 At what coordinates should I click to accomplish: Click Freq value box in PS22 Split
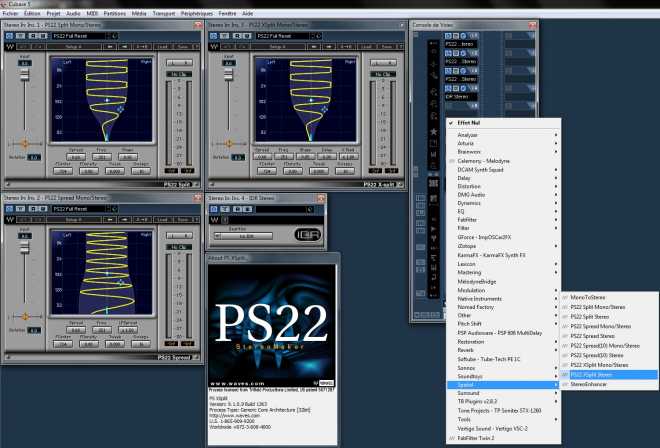tap(102, 157)
